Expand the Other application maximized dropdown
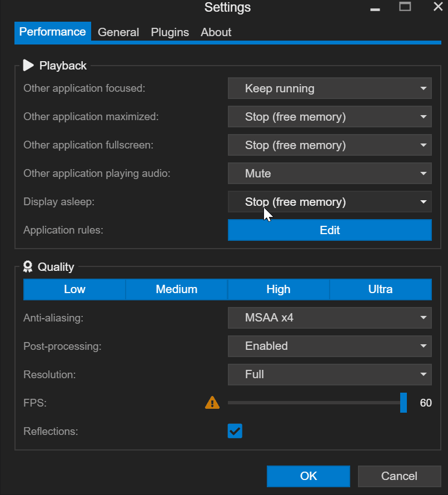This screenshot has height=495, width=448. pyautogui.click(x=330, y=117)
